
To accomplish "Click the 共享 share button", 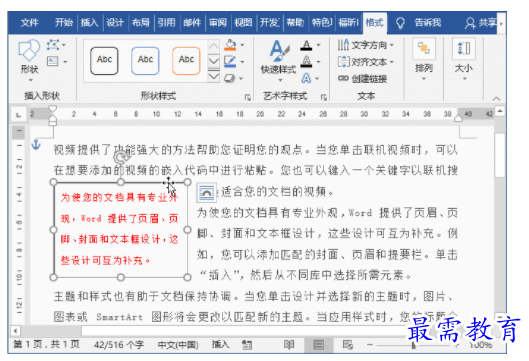I will pyautogui.click(x=481, y=23).
